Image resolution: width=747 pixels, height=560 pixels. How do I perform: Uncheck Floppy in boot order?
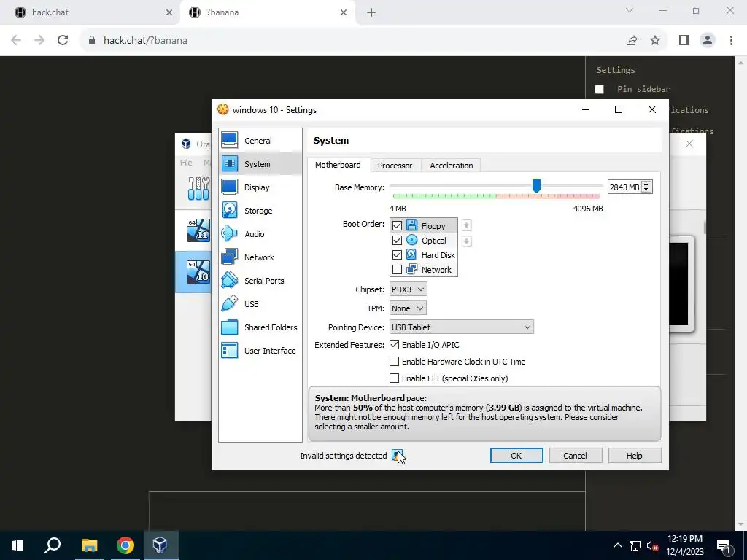[x=397, y=225]
